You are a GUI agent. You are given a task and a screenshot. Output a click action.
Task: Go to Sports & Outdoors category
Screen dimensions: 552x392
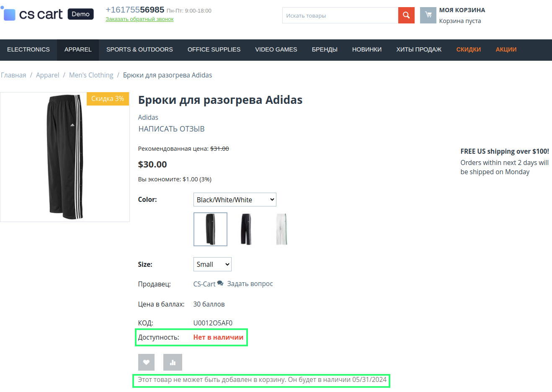click(x=139, y=49)
